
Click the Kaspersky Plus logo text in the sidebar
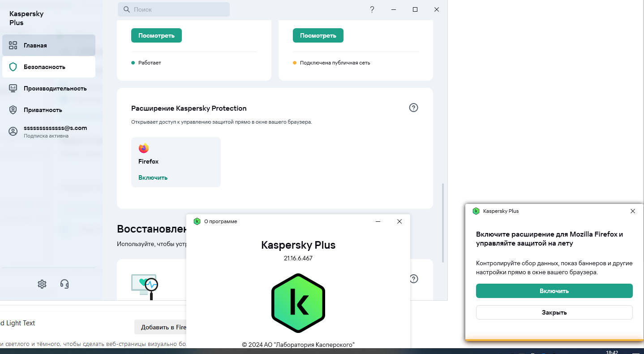pos(26,18)
